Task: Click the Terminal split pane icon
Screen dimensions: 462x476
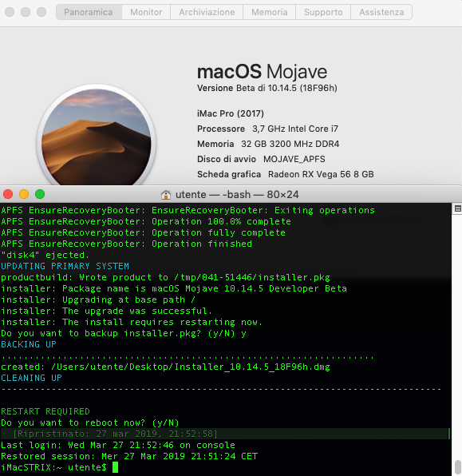Action: (x=458, y=208)
